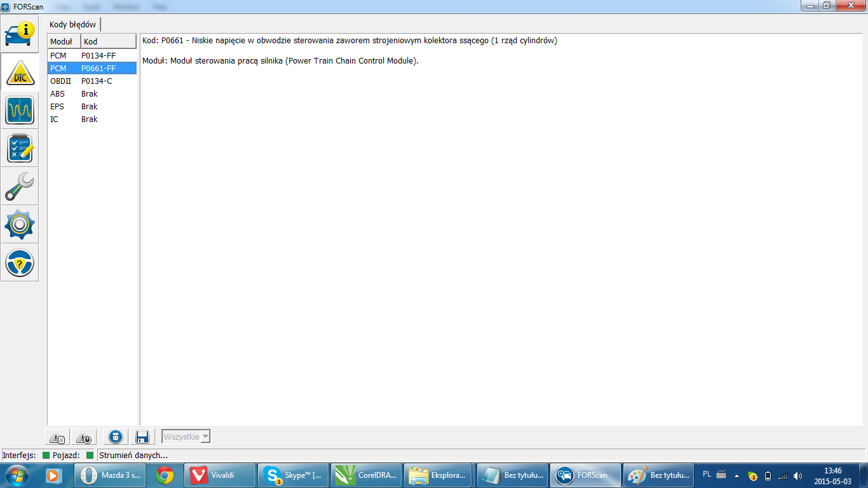Image resolution: width=868 pixels, height=488 pixels.
Task: Click the warning with power icon button
Action: (x=84, y=437)
